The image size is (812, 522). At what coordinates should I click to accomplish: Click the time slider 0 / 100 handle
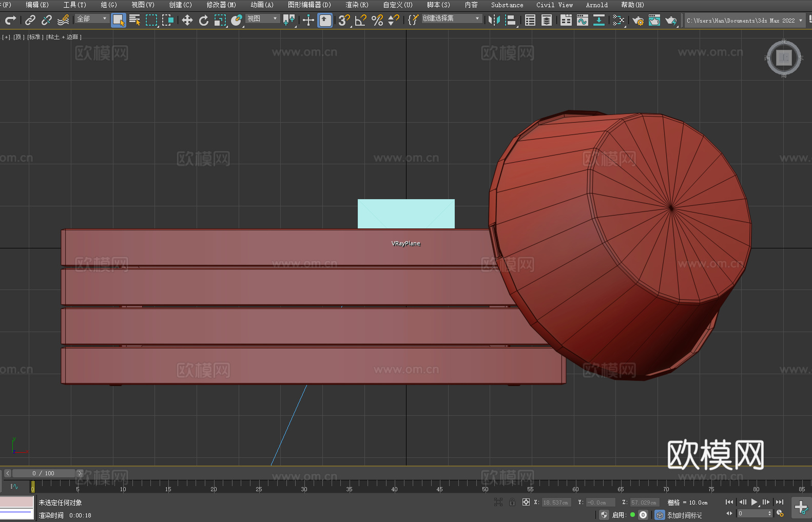(44, 473)
